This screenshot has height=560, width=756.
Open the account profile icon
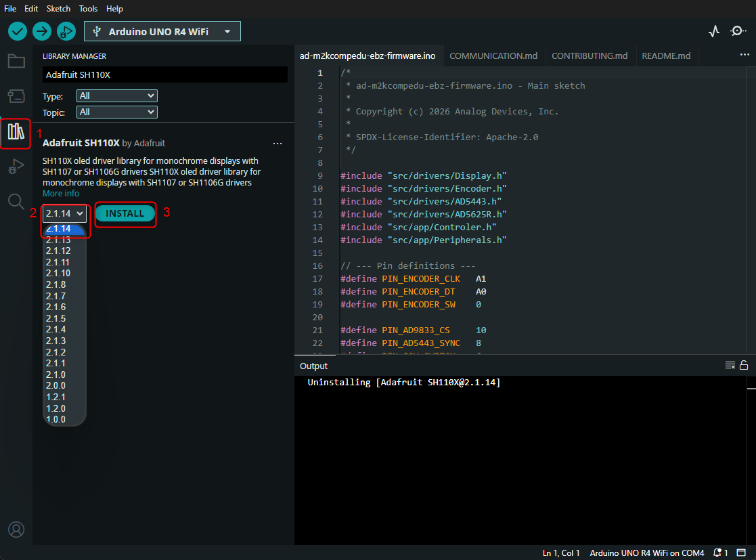pos(16,530)
